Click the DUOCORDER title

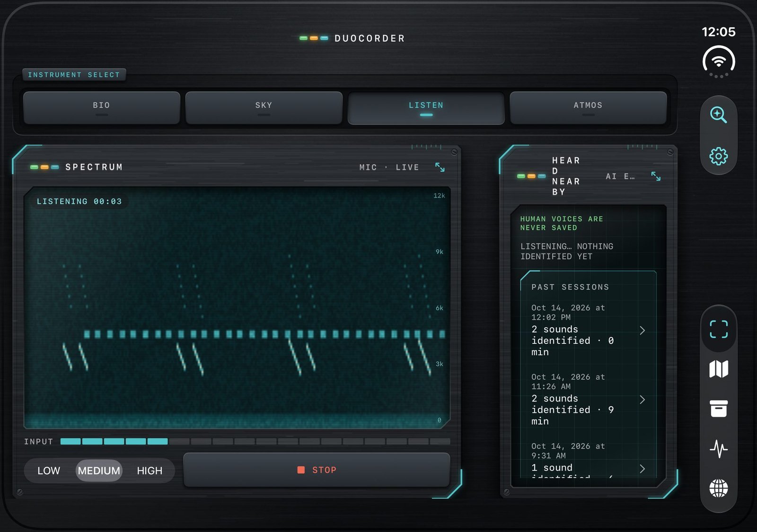[x=370, y=38]
